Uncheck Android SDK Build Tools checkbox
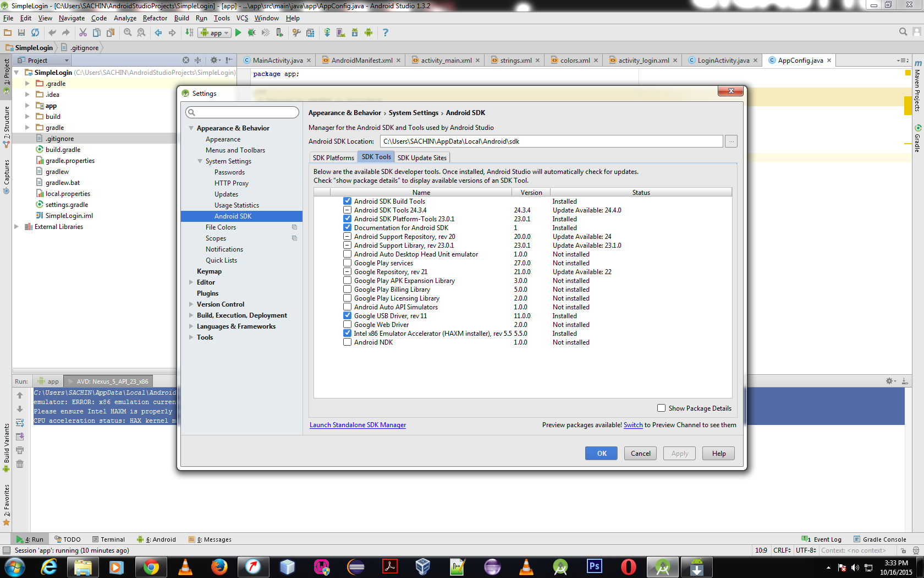 point(347,201)
